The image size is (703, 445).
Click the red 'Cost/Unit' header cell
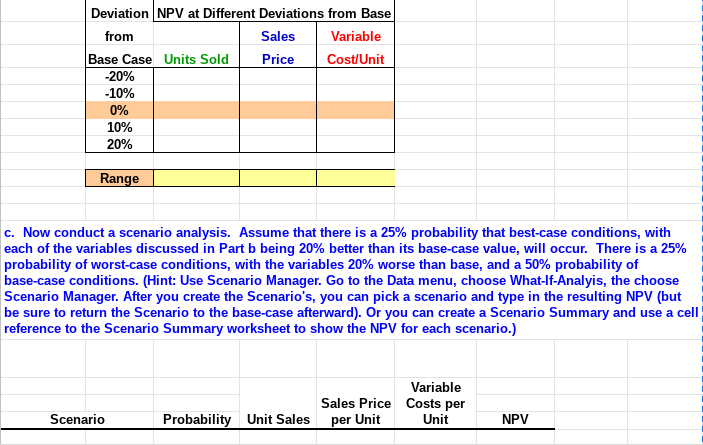[356, 59]
